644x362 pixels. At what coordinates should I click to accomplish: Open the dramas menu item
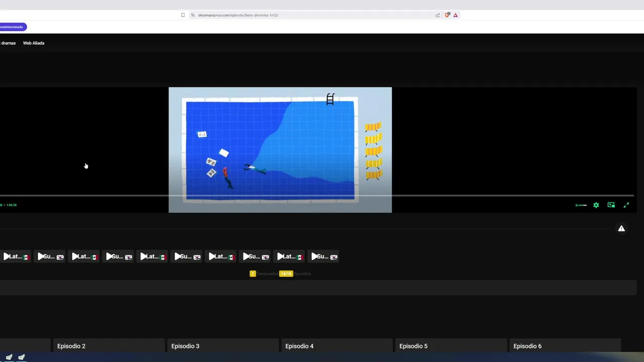(8, 43)
